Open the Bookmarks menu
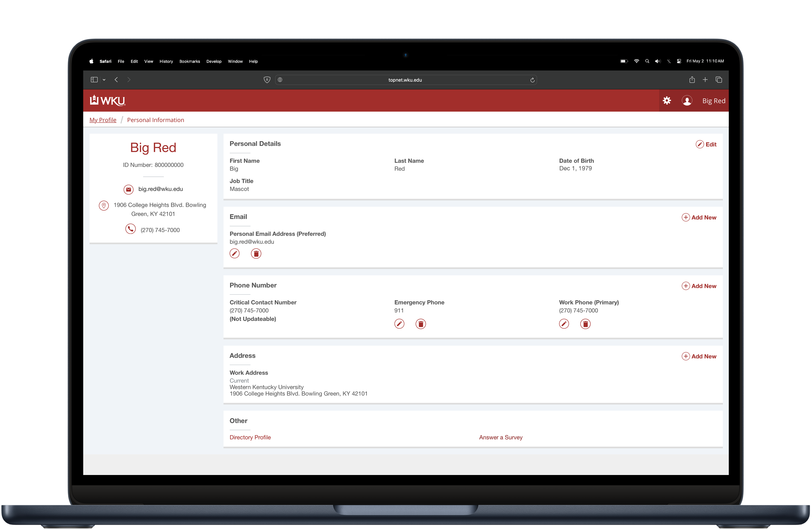Screen dimensions: 812x530 coord(190,62)
